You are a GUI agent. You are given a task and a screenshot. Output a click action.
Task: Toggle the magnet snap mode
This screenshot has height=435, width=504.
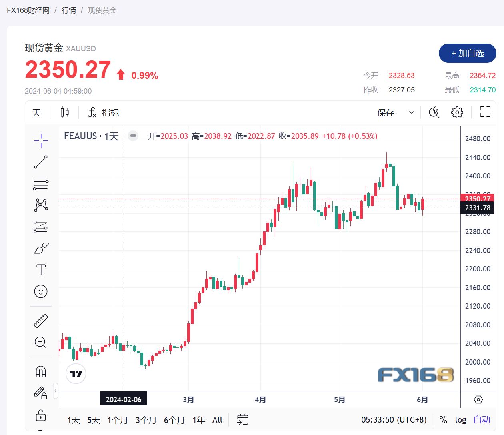pos(41,372)
